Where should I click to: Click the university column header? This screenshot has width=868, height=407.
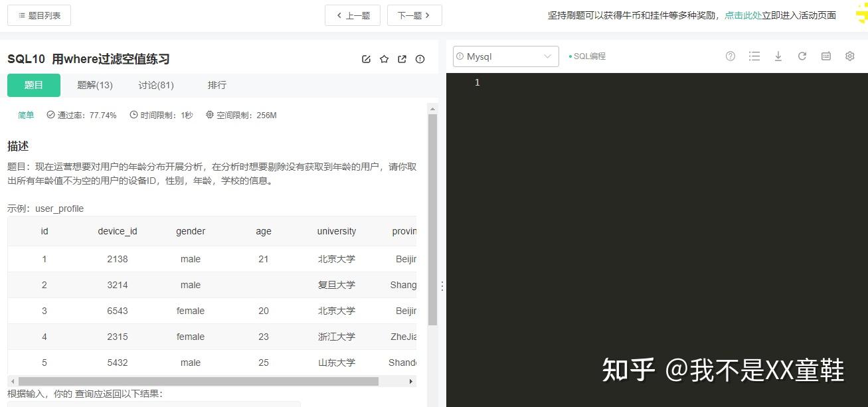(337, 231)
